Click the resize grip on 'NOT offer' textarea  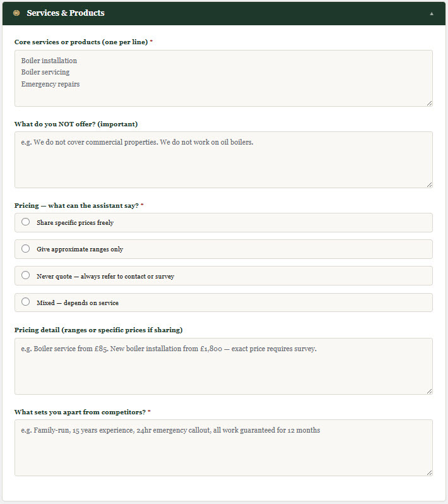click(429, 184)
